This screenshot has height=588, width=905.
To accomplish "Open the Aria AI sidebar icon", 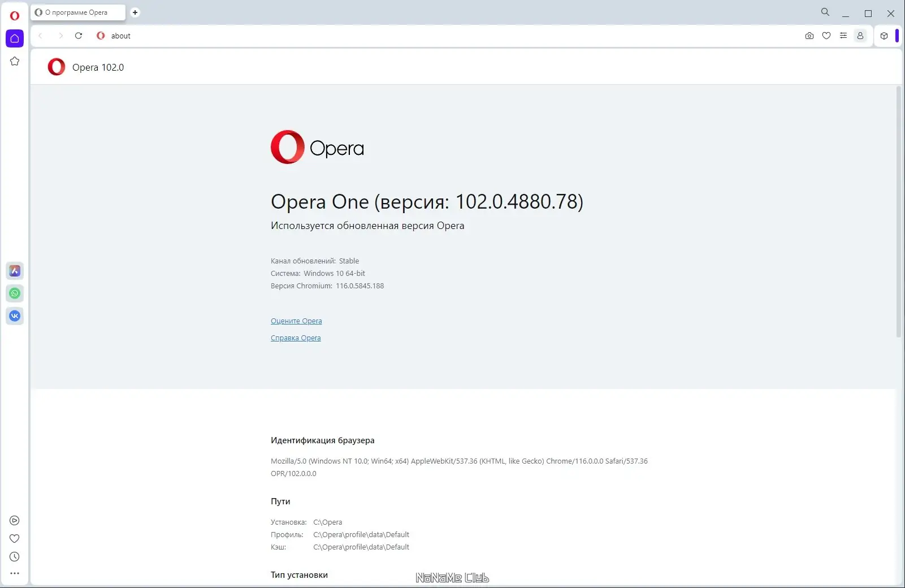I will point(15,271).
